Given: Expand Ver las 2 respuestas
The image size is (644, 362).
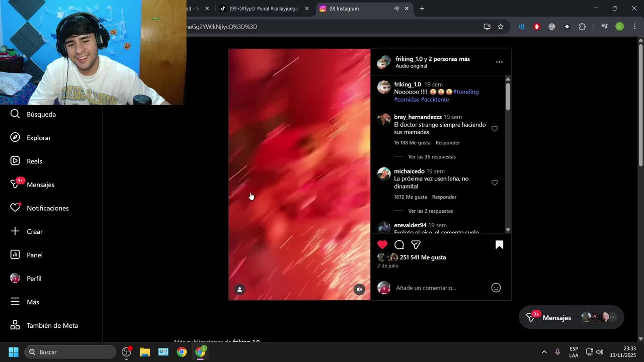Looking at the screenshot, I should [430, 211].
